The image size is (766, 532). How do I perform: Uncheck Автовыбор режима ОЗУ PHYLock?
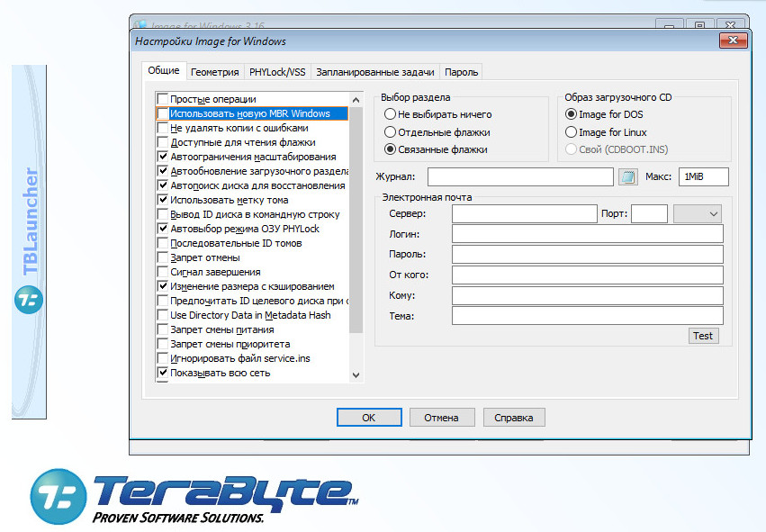click(163, 230)
